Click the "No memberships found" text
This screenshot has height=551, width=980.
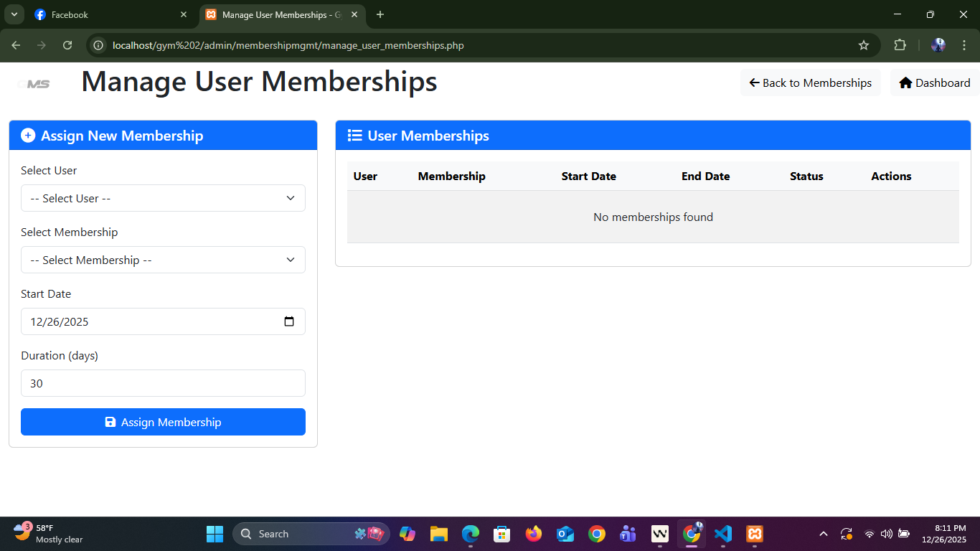point(653,217)
